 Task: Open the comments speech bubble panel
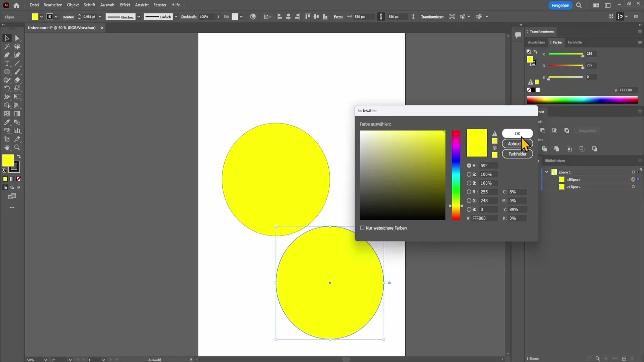click(518, 35)
